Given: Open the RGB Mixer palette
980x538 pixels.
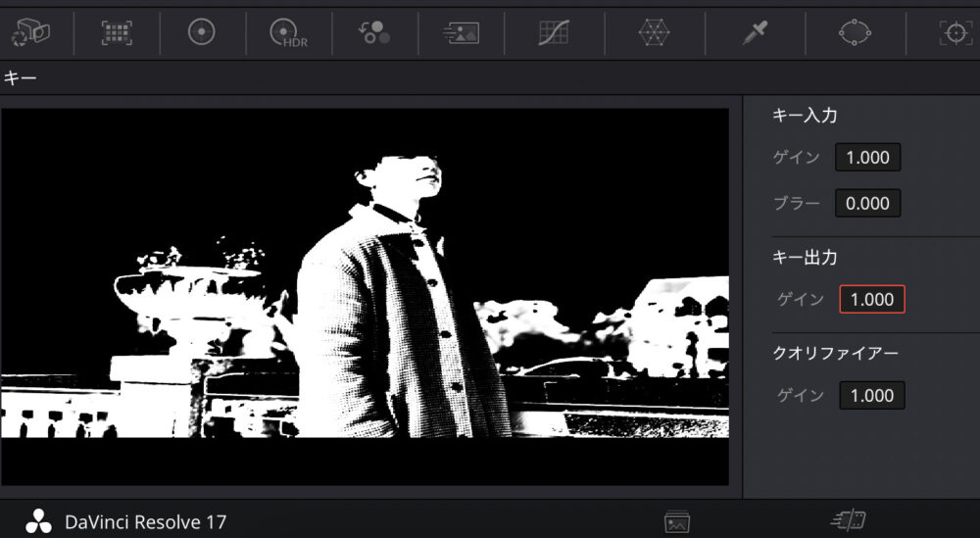Looking at the screenshot, I should 374,33.
